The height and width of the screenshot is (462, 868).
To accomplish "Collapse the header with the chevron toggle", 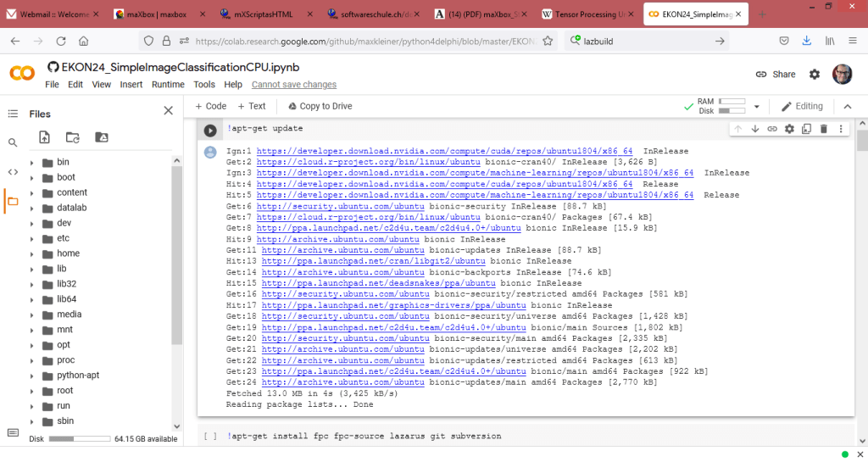I will pyautogui.click(x=845, y=106).
